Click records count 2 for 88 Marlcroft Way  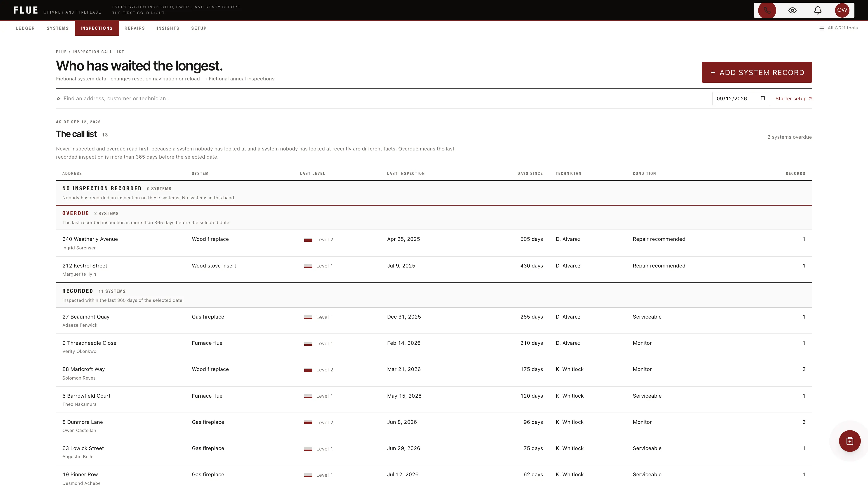coord(804,369)
